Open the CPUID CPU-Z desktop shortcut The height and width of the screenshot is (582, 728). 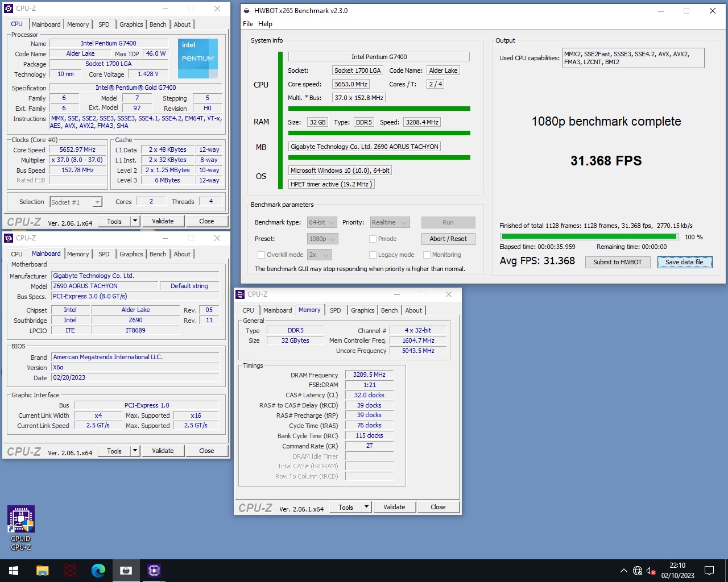coord(20,528)
